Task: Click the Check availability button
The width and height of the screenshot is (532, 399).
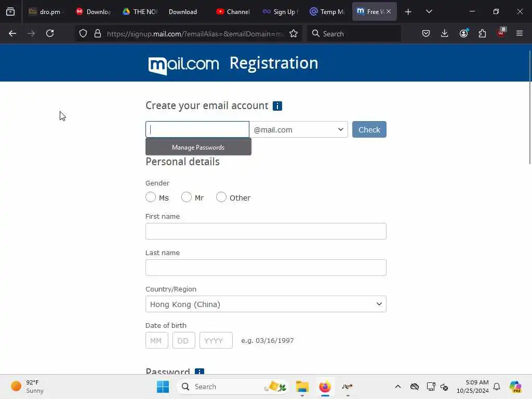Action: [369, 129]
